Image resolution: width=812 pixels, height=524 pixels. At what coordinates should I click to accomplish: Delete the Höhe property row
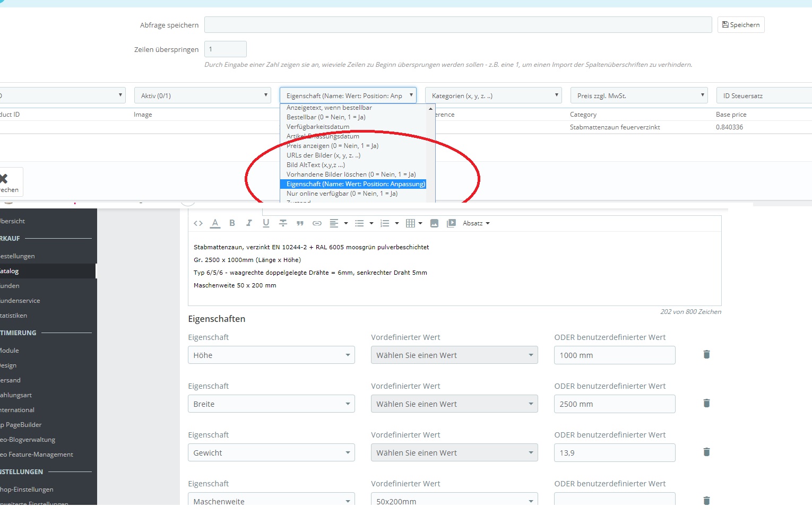706,354
